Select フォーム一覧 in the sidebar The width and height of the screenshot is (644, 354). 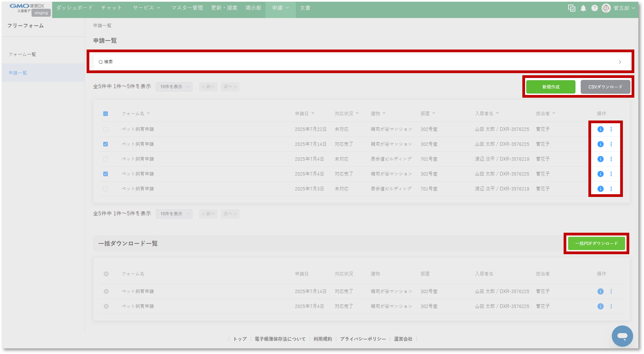[x=22, y=54]
